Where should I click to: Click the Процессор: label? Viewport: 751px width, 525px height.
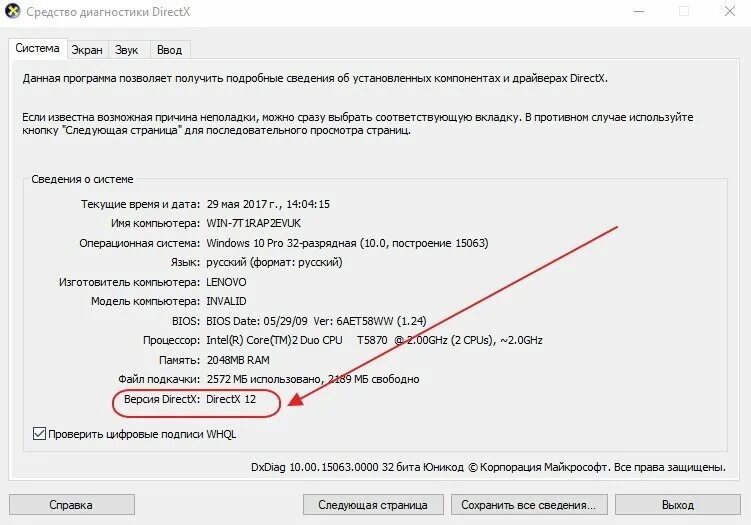click(171, 341)
